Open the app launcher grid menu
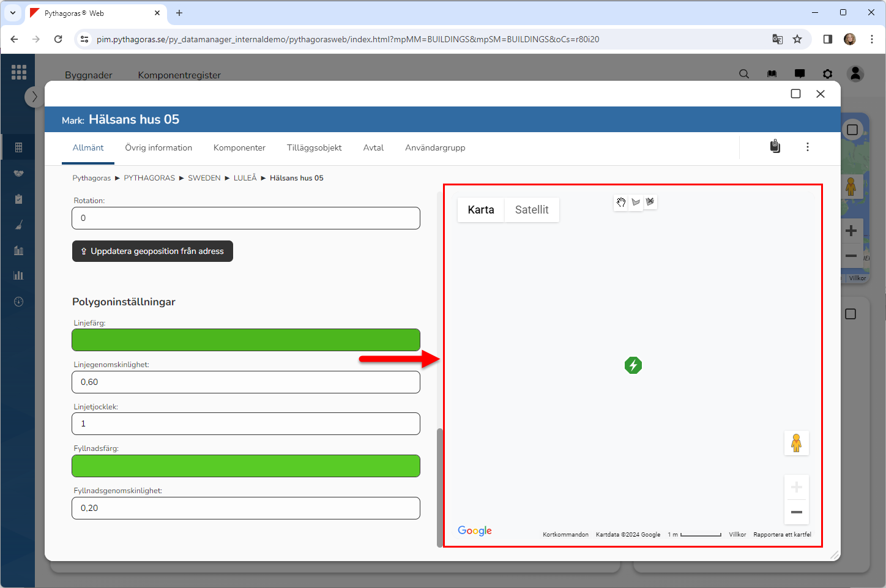886x588 pixels. pyautogui.click(x=19, y=72)
